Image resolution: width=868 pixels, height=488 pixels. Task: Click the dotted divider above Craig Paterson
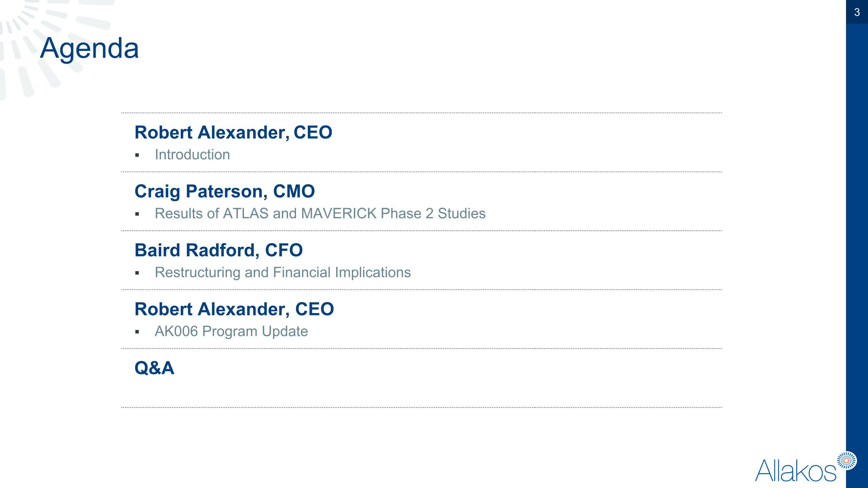click(x=422, y=172)
